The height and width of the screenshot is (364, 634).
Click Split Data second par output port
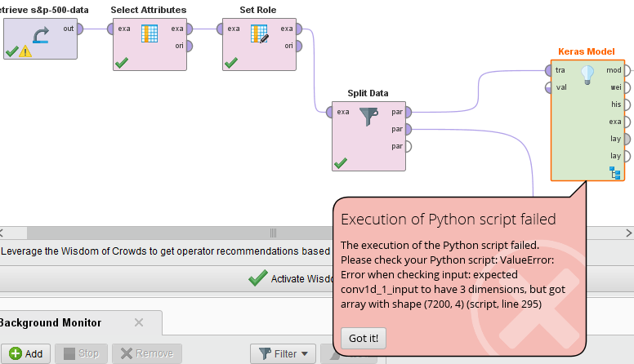tap(408, 129)
